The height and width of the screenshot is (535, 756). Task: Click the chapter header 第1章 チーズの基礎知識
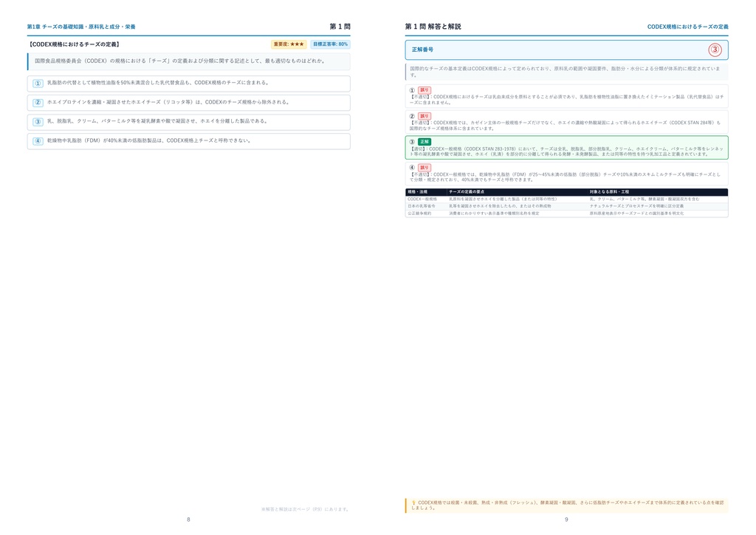coord(81,27)
